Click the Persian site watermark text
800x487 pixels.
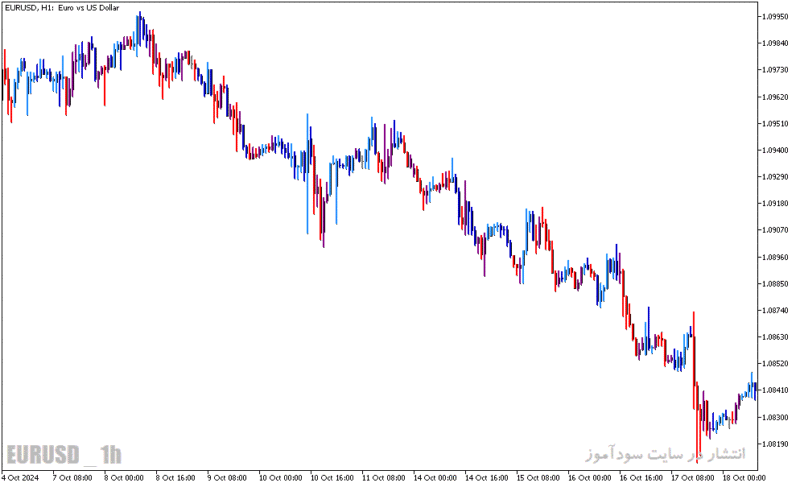[x=665, y=453]
